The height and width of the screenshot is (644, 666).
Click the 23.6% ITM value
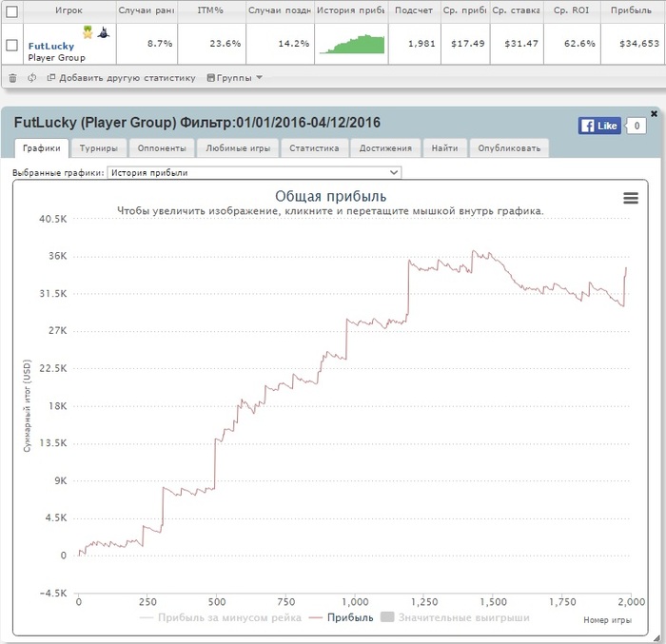225,44
